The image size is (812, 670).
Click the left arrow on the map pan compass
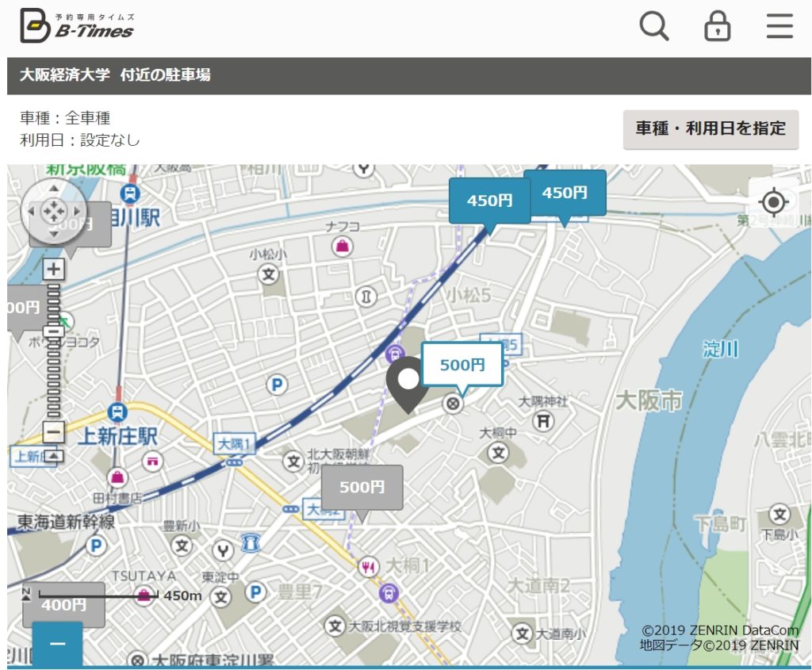point(31,212)
